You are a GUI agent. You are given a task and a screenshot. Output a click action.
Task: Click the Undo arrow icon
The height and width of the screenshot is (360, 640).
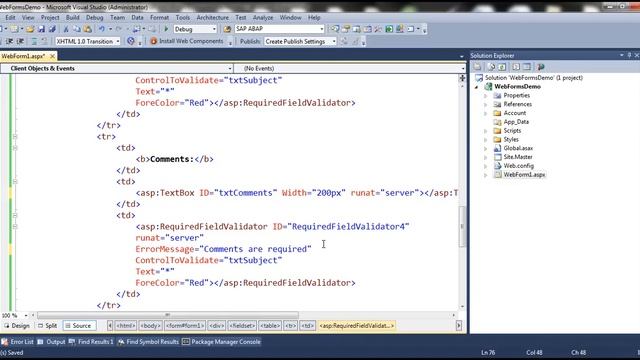[x=102, y=29]
